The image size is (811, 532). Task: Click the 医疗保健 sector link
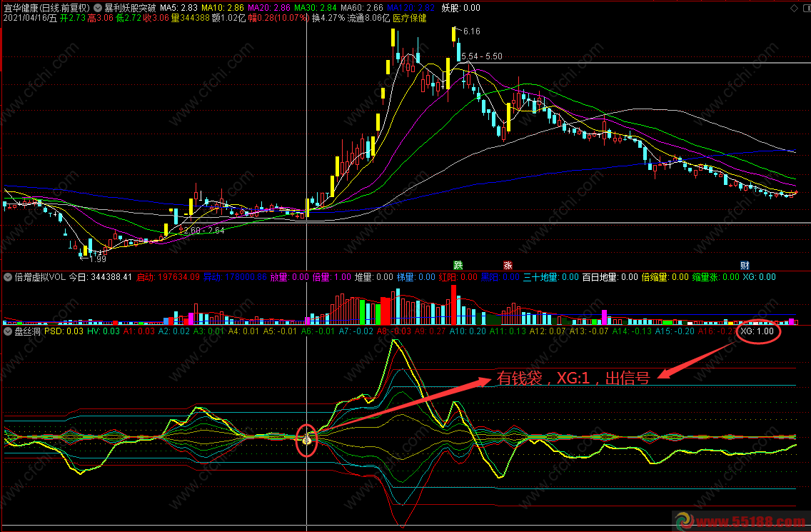pos(410,18)
